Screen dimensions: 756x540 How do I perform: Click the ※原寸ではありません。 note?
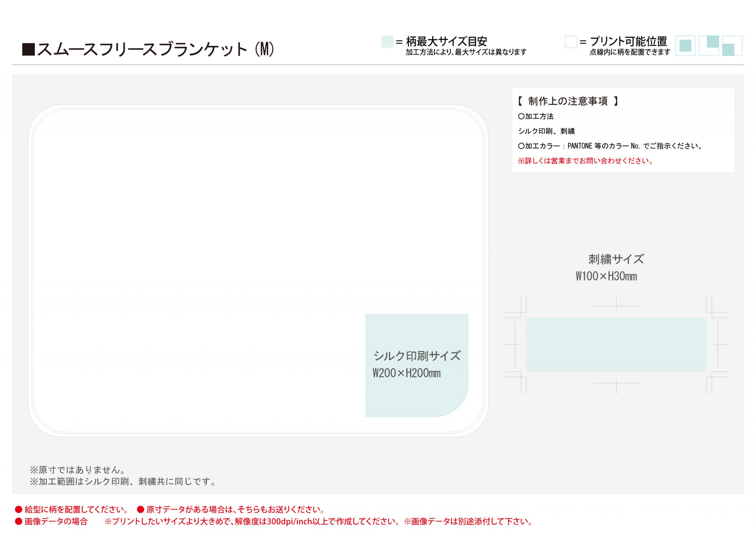tap(78, 470)
